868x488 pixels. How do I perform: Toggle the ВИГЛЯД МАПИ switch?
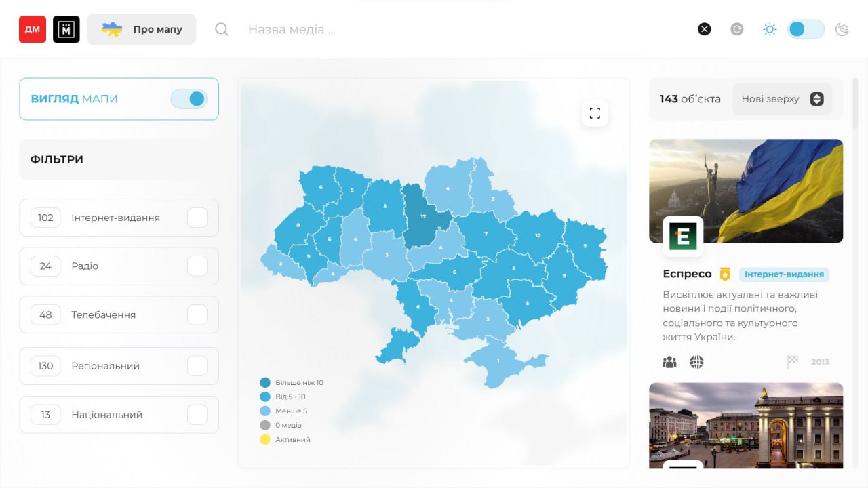pos(189,99)
